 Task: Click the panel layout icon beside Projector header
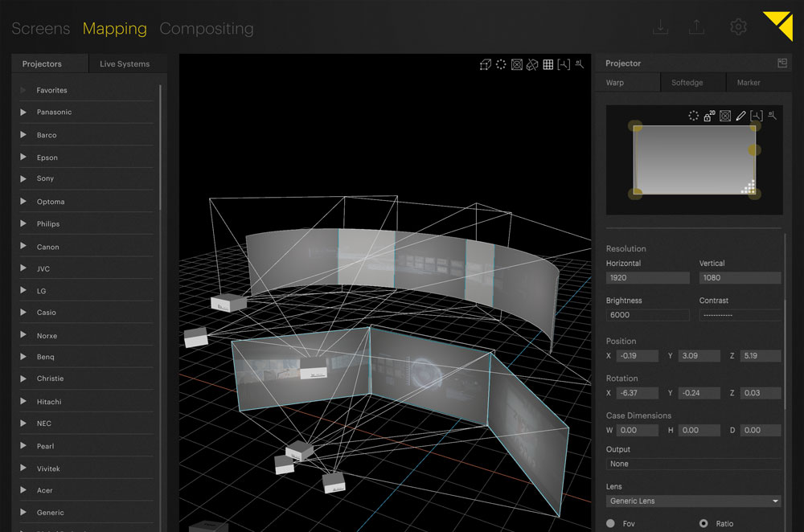pos(779,62)
